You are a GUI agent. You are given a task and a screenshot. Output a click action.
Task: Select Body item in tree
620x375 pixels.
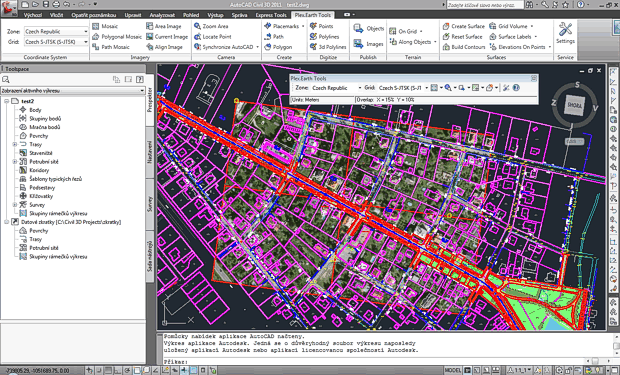35,110
